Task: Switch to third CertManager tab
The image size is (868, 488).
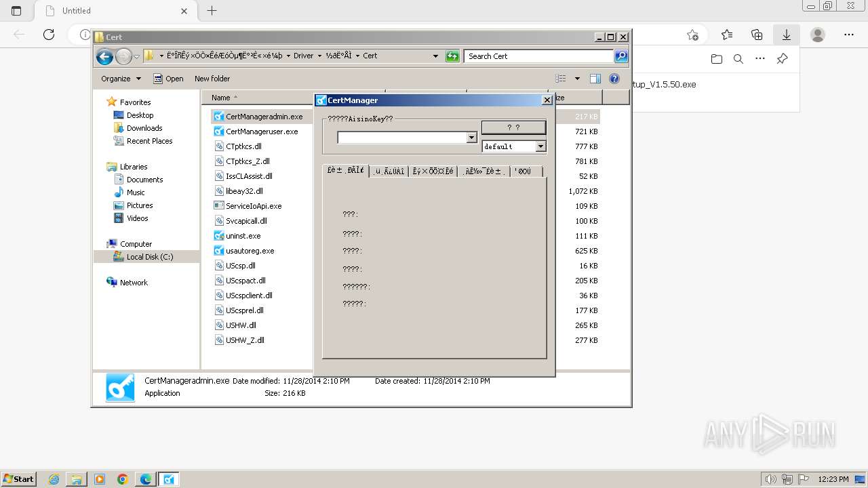Action: (433, 171)
